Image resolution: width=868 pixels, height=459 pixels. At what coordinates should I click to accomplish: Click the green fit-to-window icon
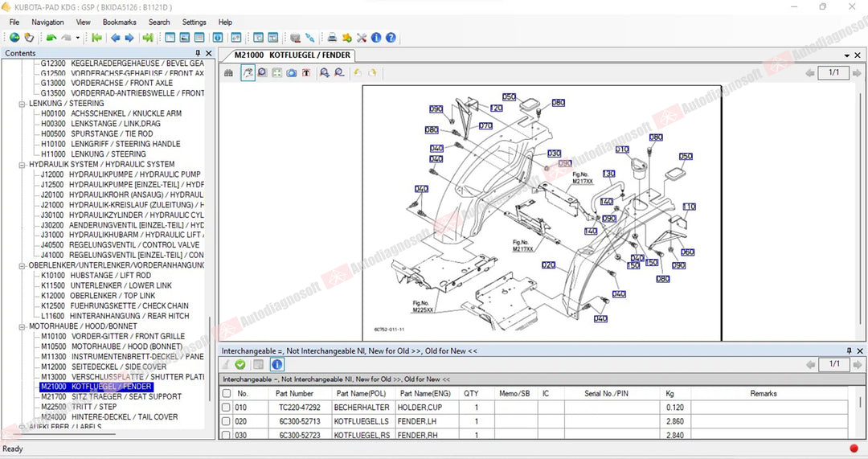[276, 73]
